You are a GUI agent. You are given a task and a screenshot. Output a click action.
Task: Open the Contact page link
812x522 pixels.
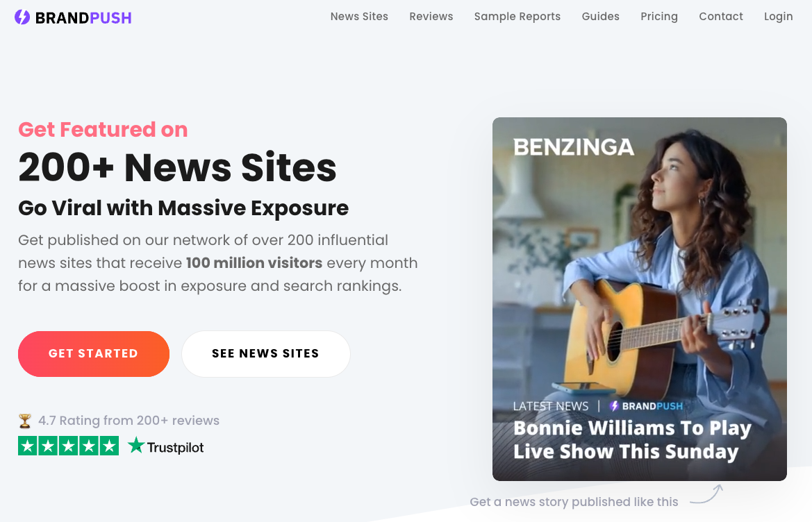pos(721,17)
